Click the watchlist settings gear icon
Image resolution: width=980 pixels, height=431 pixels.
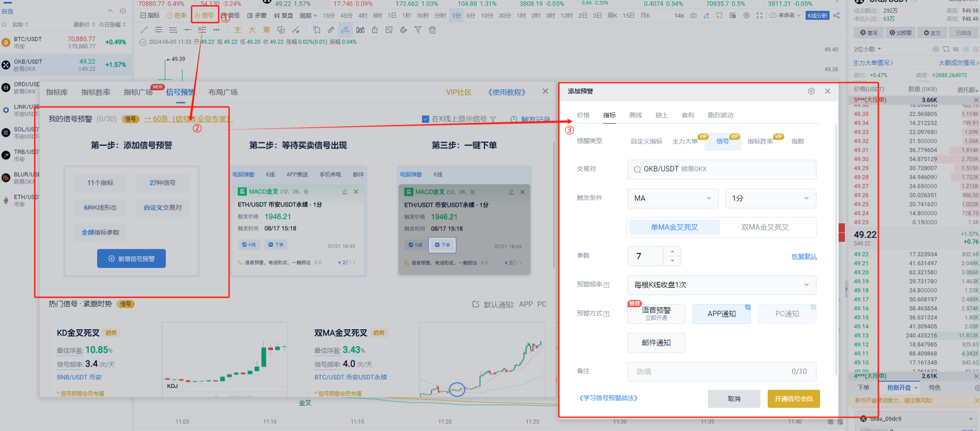pos(123,11)
